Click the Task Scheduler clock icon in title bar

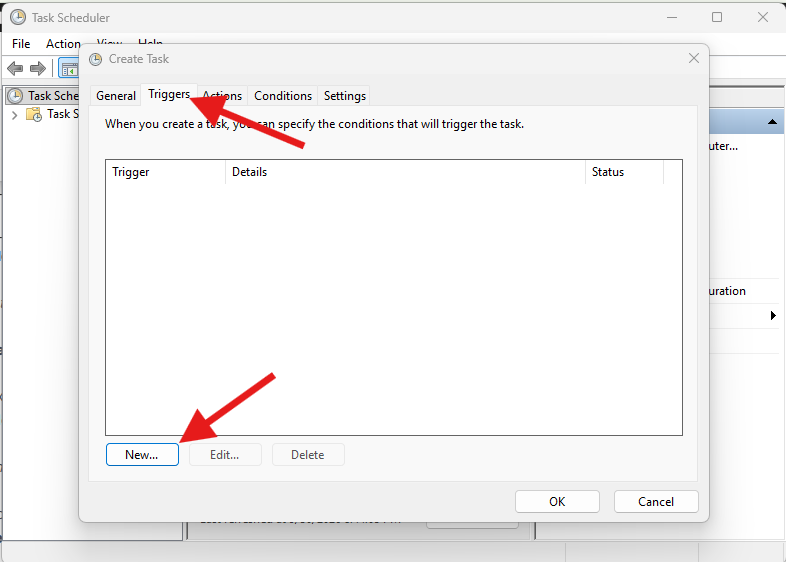click(18, 17)
